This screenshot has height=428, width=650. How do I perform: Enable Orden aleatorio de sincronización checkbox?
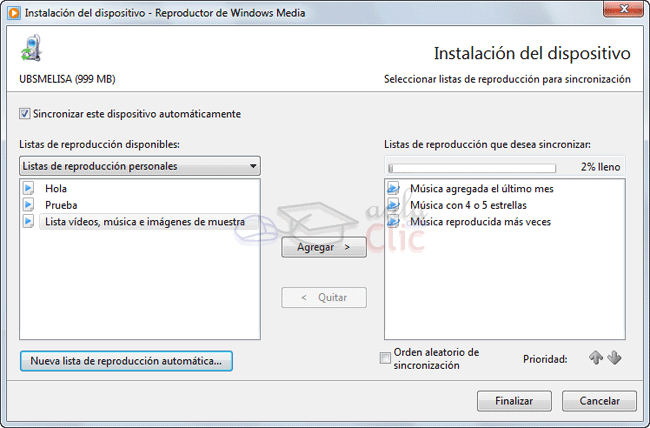pos(386,358)
